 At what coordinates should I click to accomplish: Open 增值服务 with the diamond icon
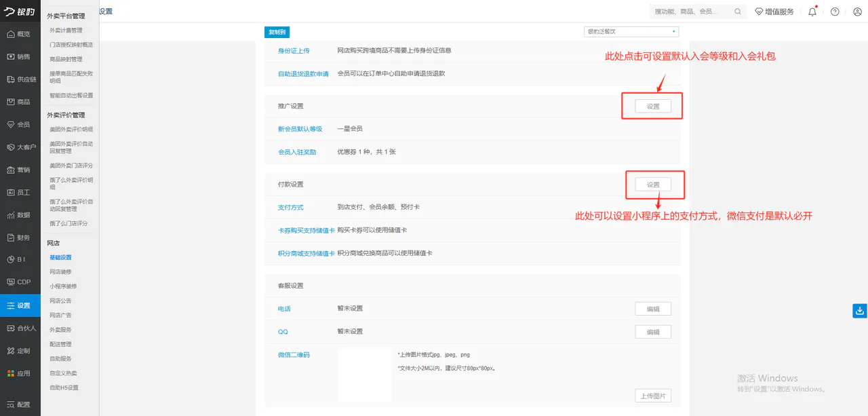click(x=774, y=12)
